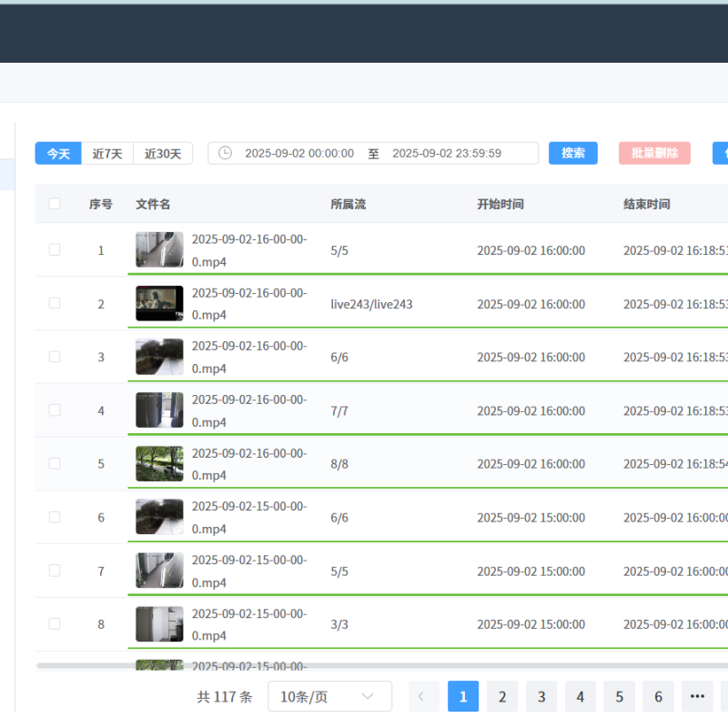This screenshot has width=728, height=728.
Task: Open the 10条/页 page size dropdown
Action: [x=329, y=696]
